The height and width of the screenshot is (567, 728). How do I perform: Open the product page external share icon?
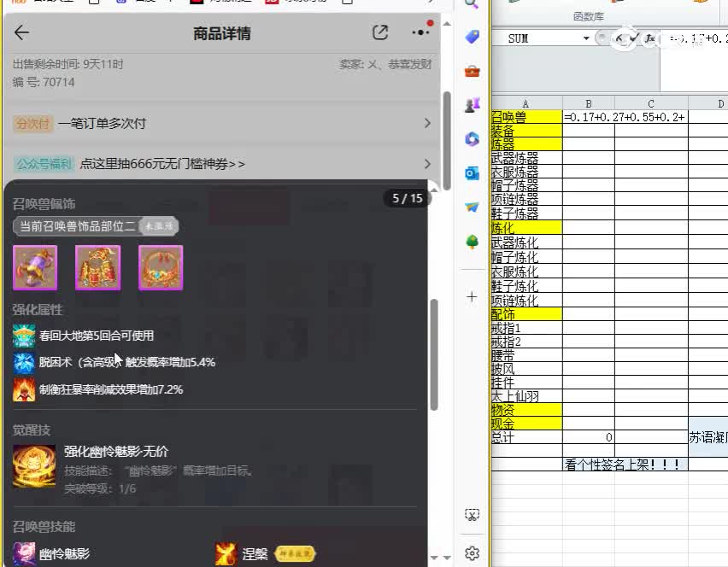pos(380,32)
